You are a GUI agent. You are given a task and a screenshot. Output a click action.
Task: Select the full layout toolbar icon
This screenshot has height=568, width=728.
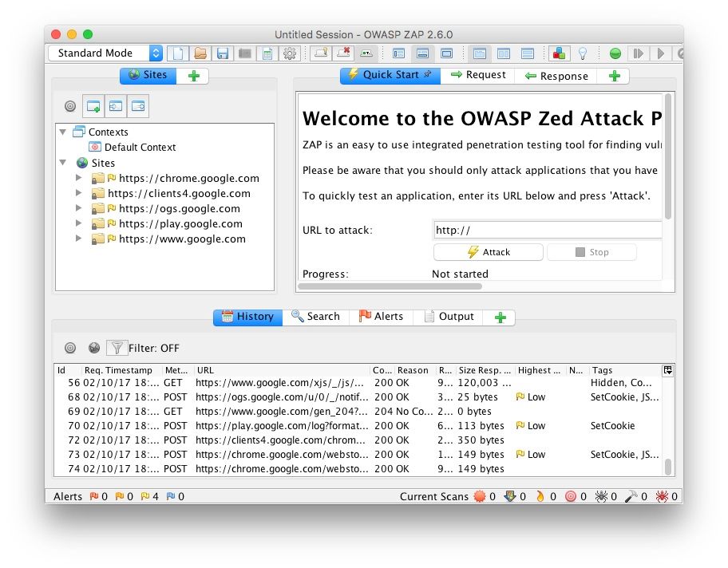(447, 53)
